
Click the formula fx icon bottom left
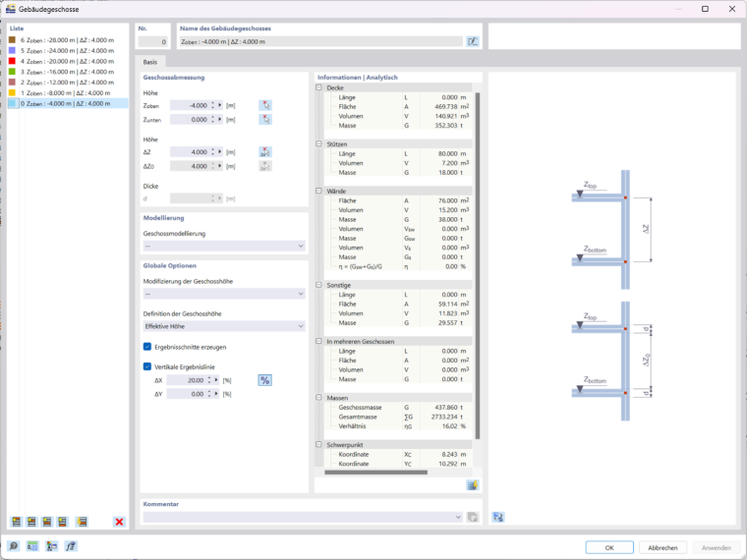71,545
